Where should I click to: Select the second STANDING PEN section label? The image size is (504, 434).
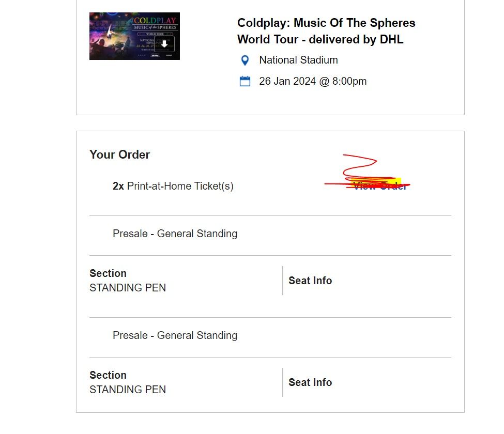[128, 390]
